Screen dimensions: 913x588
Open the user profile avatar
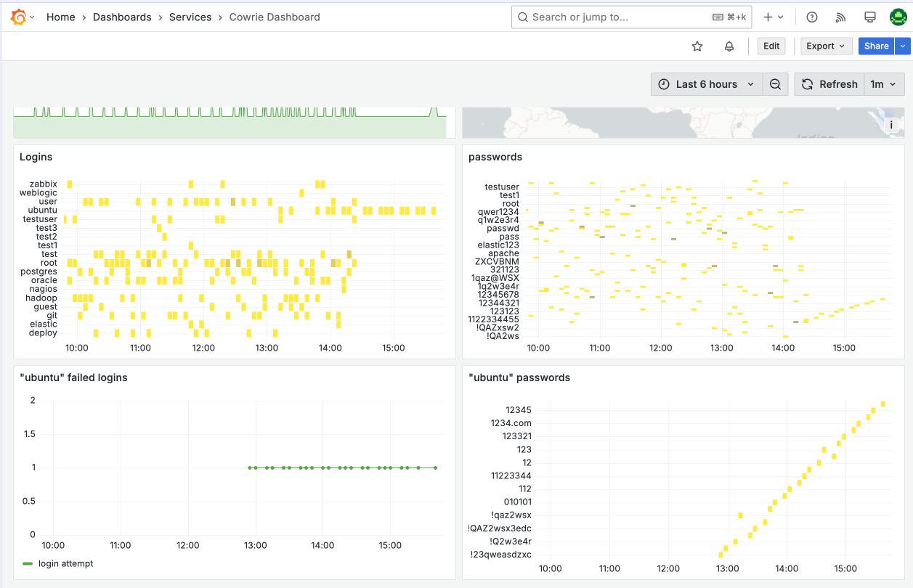tap(898, 17)
